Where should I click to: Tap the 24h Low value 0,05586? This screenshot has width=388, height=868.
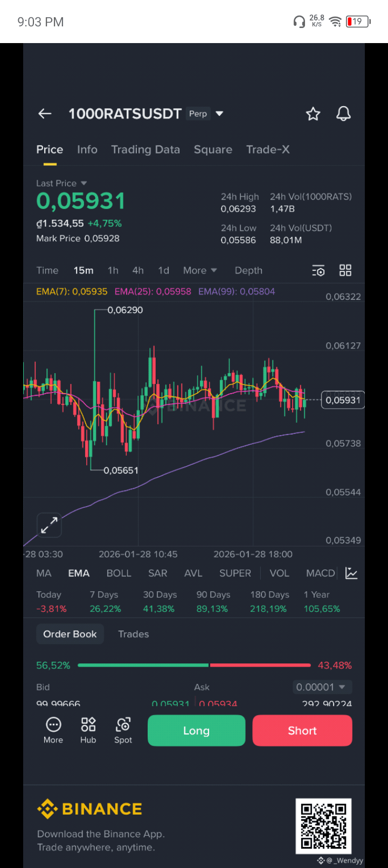(238, 240)
